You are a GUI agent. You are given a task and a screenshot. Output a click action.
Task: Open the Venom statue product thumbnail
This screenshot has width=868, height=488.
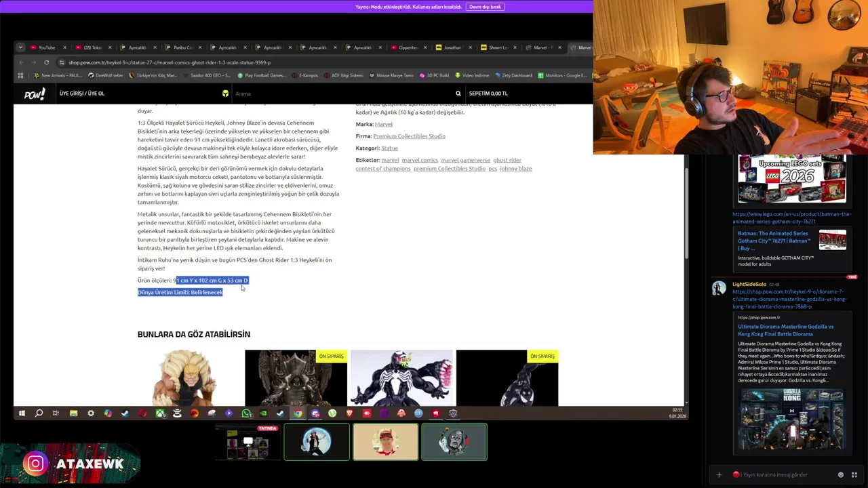tap(401, 378)
